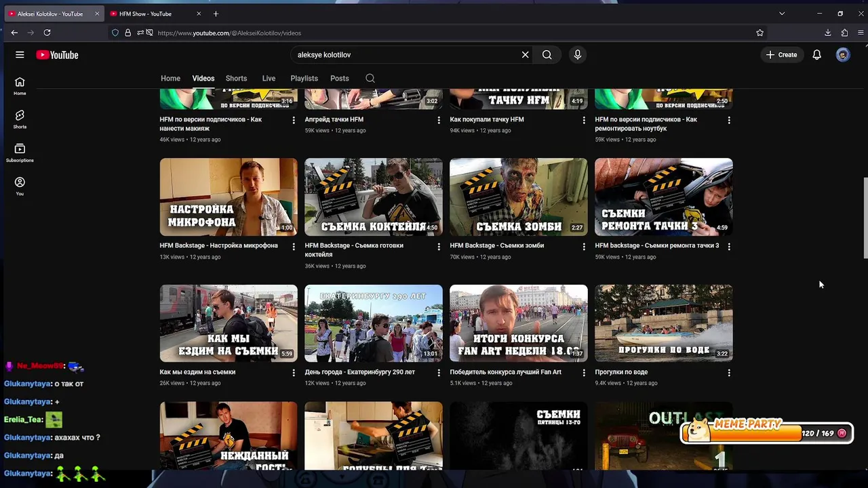Open video title День города - Екатеринбургу 290 лет
This screenshot has width=868, height=488.
(360, 372)
